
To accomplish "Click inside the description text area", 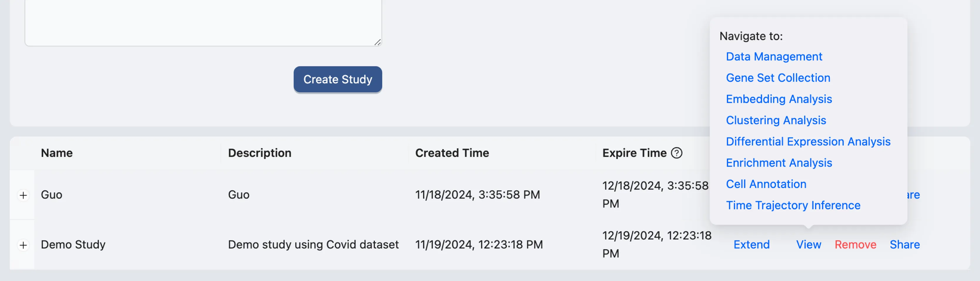I will (x=203, y=21).
